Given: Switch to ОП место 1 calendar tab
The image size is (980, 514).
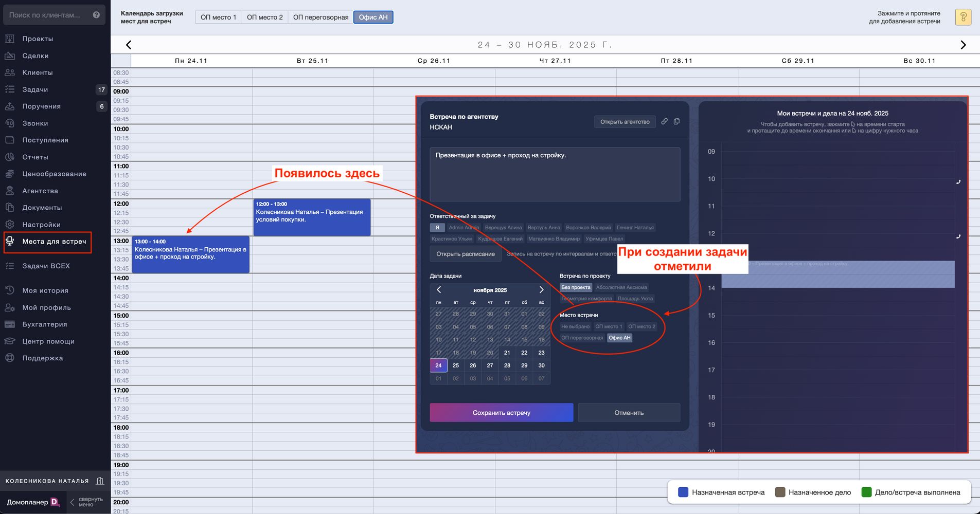Looking at the screenshot, I should coord(219,17).
